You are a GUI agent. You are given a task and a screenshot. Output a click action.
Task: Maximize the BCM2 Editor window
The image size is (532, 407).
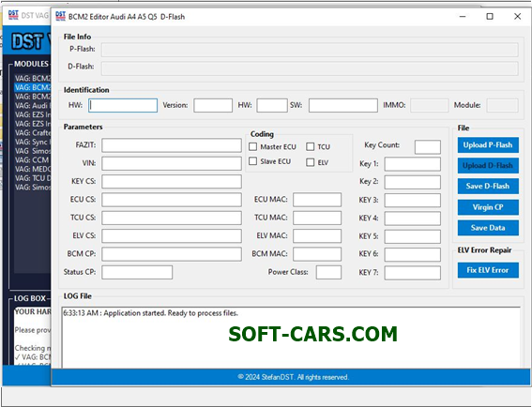490,16
